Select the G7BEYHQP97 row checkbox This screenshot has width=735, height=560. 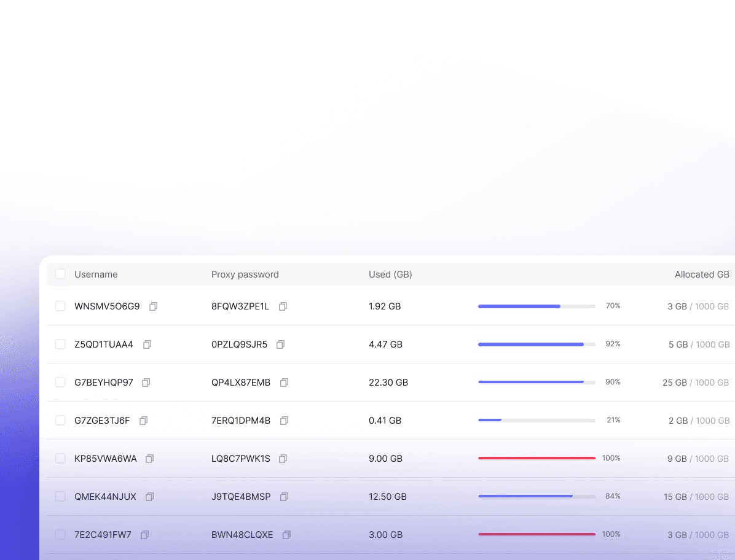point(60,382)
